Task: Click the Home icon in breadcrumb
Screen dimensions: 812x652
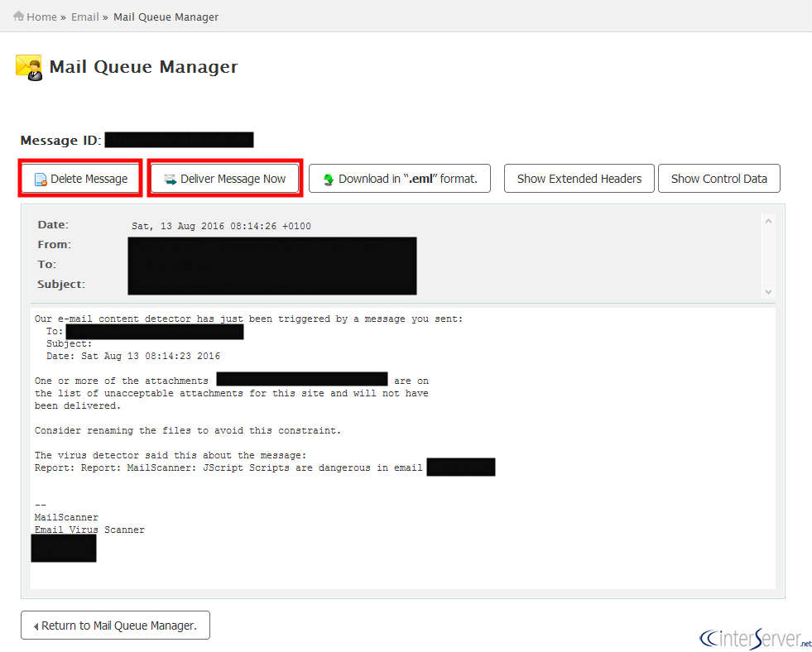Action: click(x=18, y=17)
